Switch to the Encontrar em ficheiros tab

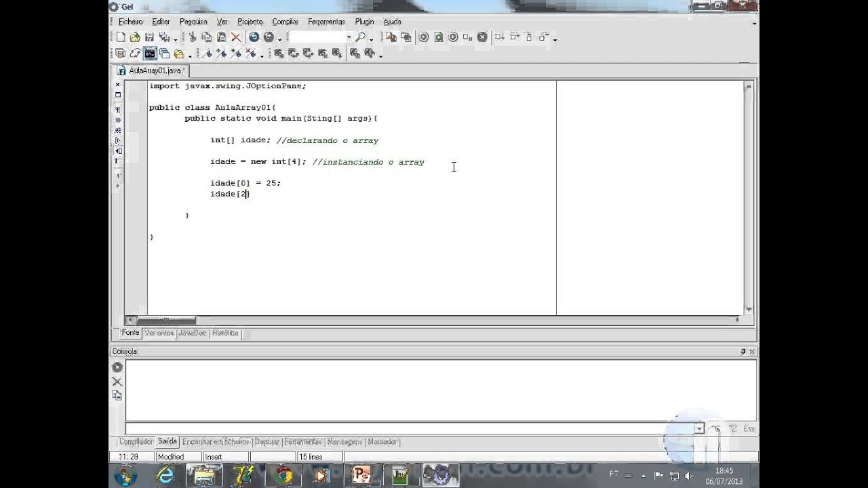[216, 442]
